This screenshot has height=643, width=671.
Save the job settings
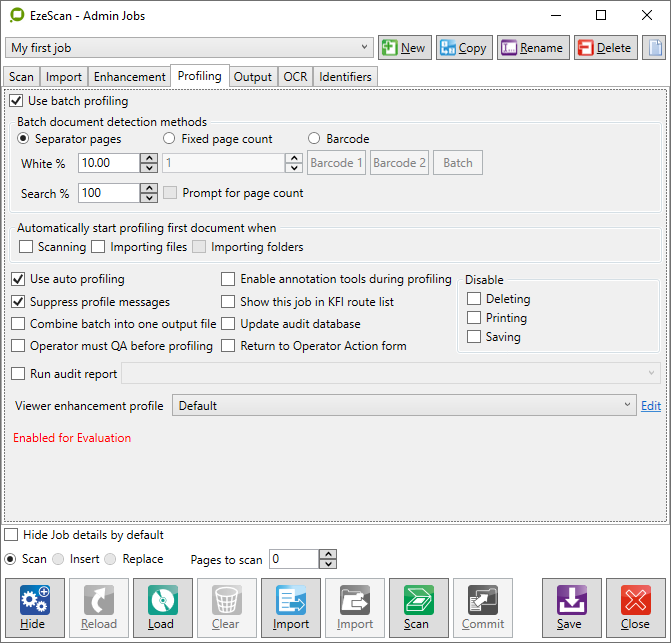click(571, 608)
